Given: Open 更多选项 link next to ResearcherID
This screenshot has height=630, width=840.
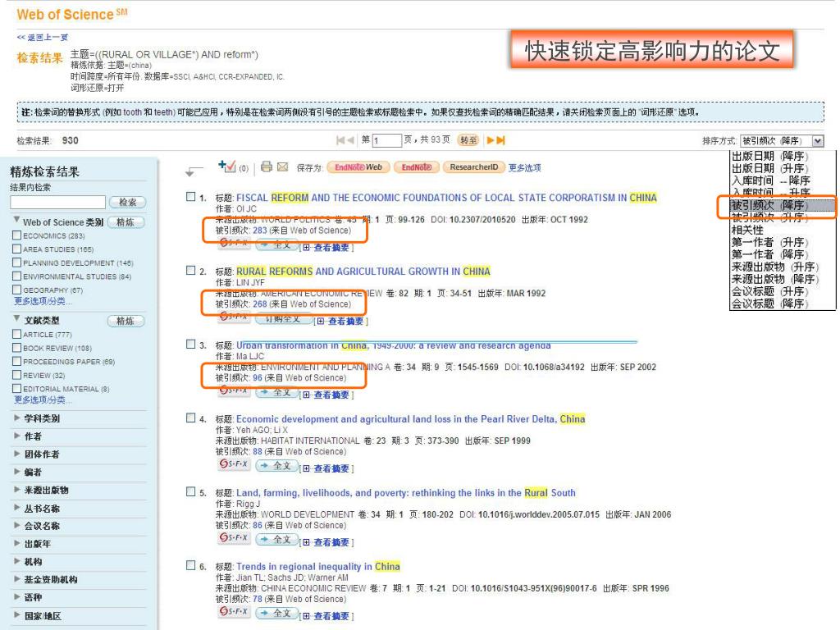Looking at the screenshot, I should [x=524, y=167].
